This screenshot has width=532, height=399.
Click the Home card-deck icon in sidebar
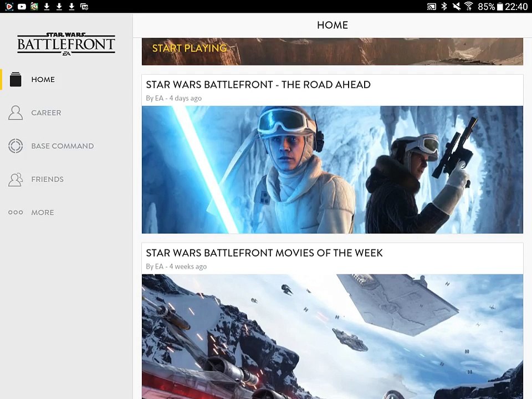[x=16, y=79]
